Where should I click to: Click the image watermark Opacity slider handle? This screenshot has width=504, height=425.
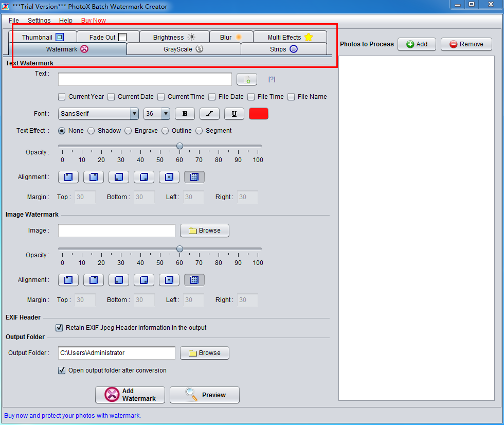179,249
